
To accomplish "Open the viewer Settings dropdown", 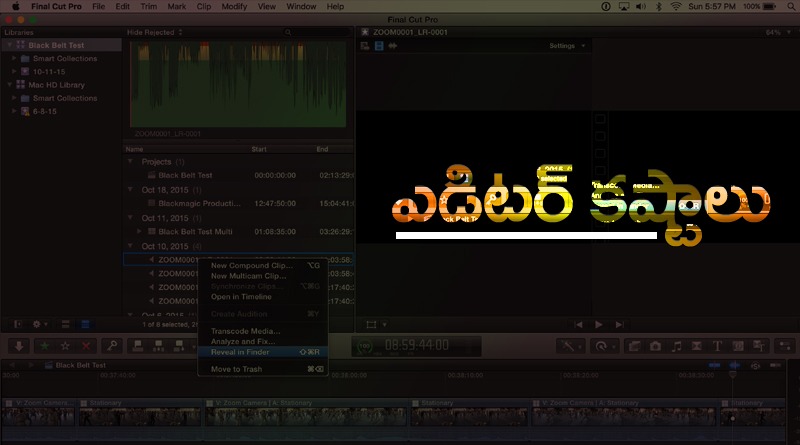I will [568, 46].
